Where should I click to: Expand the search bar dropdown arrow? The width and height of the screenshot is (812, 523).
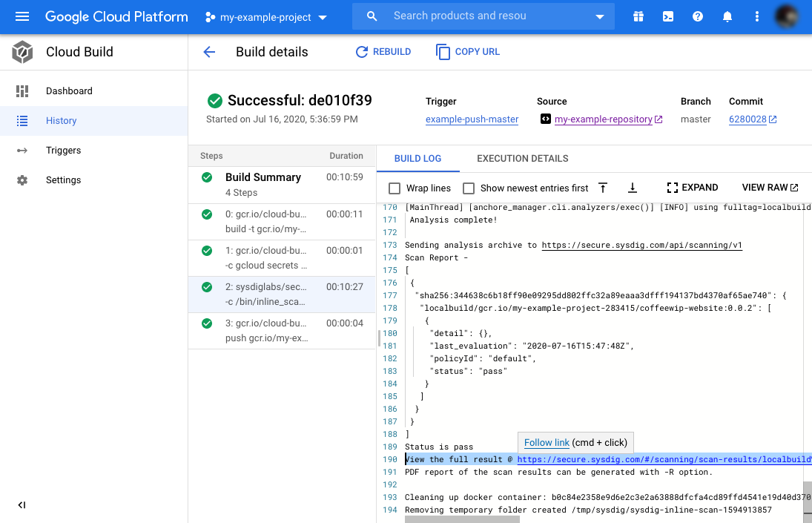coord(600,16)
